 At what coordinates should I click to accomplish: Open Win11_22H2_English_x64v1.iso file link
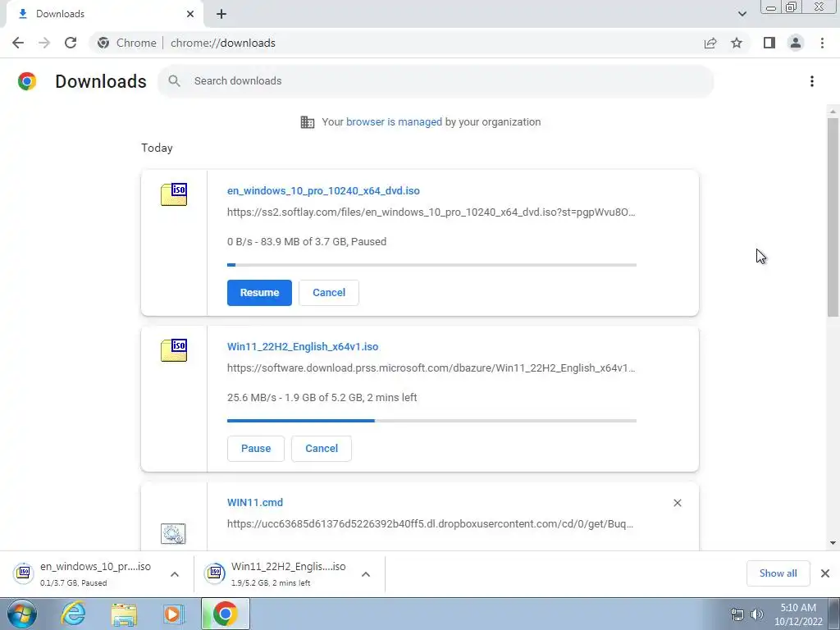click(x=303, y=347)
